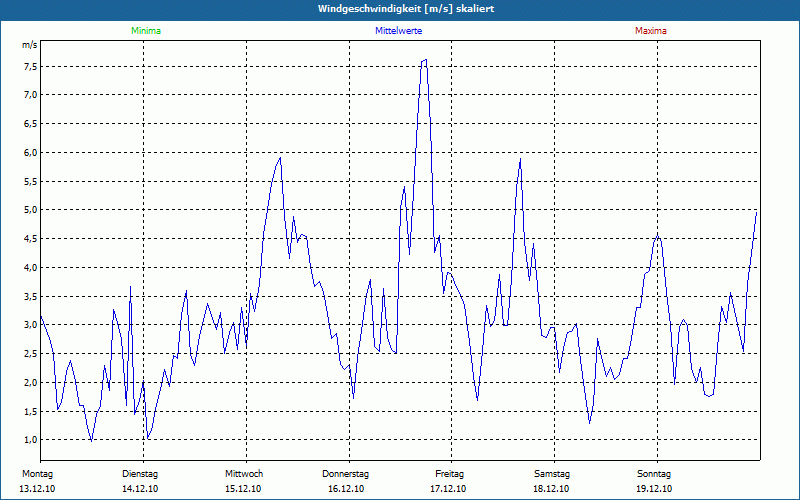Click the 2,5 y-axis value
The height and width of the screenshot is (500, 800).
[30, 354]
